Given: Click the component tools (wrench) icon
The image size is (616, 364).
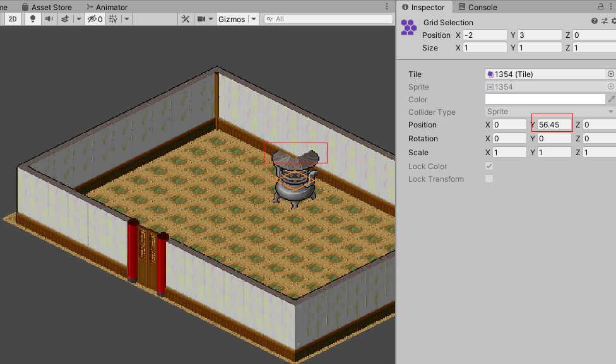Looking at the screenshot, I should [186, 19].
